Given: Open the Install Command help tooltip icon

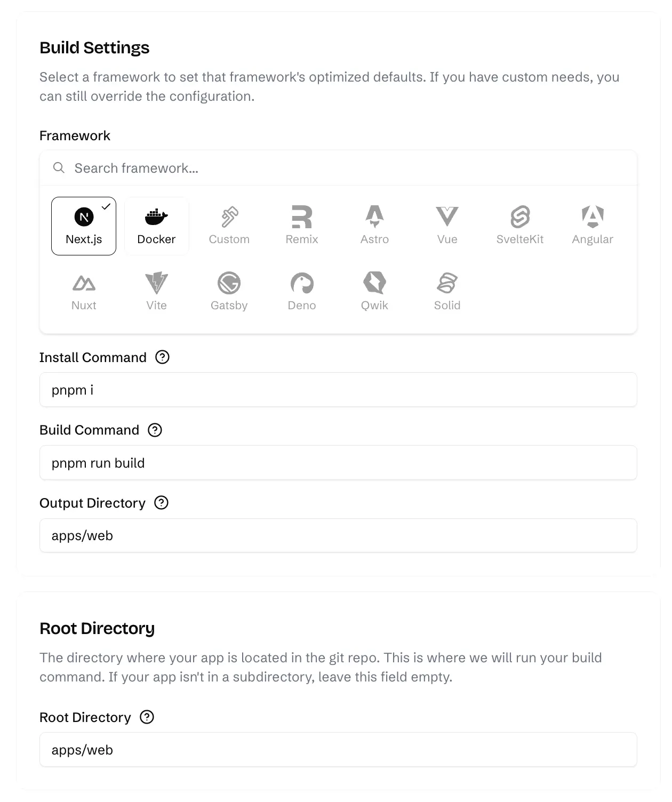Looking at the screenshot, I should [x=162, y=357].
